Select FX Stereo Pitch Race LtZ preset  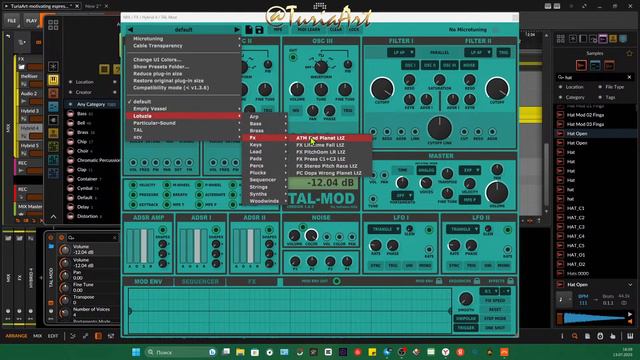(327, 166)
